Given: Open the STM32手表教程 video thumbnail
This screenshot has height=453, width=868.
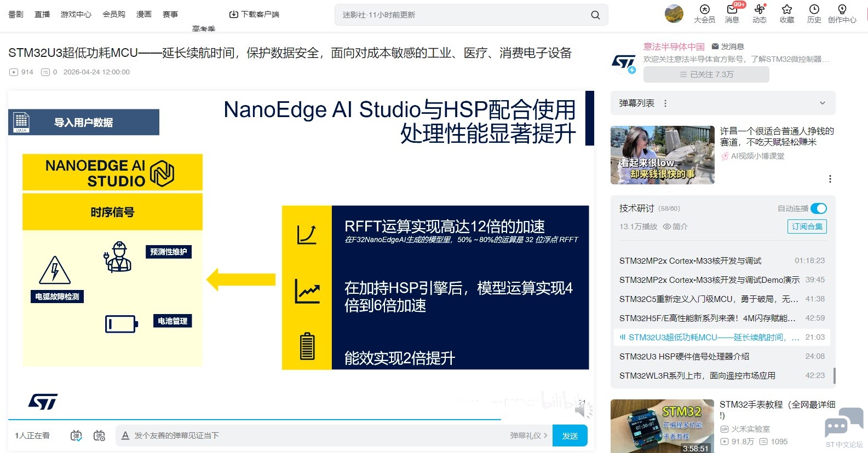Looking at the screenshot, I should [663, 426].
